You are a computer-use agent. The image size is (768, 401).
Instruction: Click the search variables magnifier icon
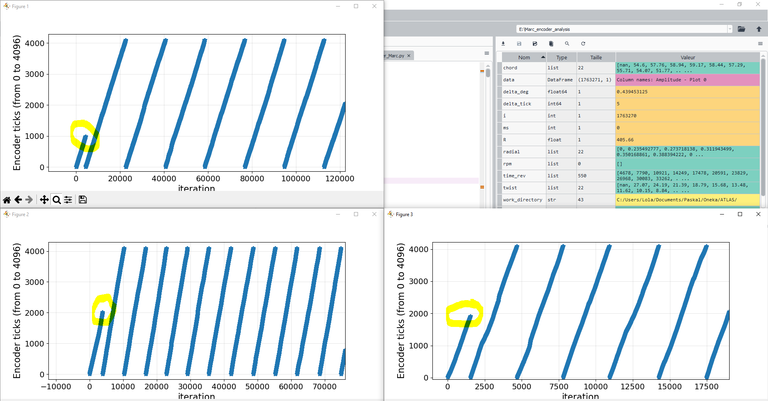(x=567, y=44)
